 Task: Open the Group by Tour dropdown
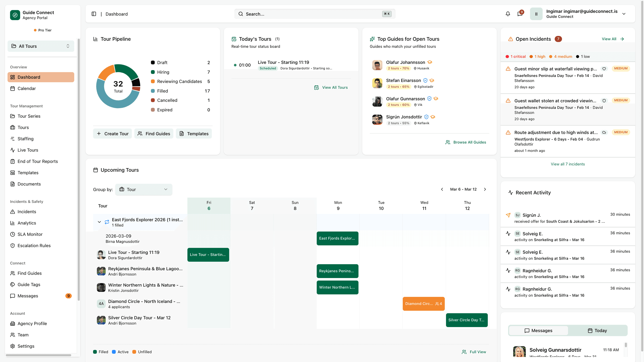(x=144, y=189)
